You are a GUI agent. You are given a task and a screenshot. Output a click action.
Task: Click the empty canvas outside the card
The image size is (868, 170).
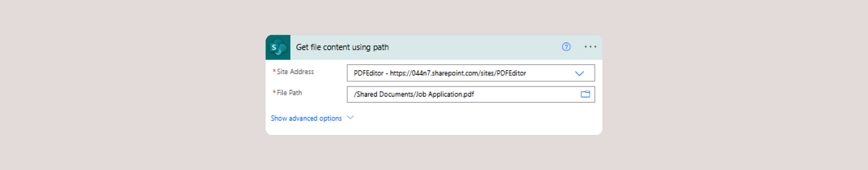(130, 87)
